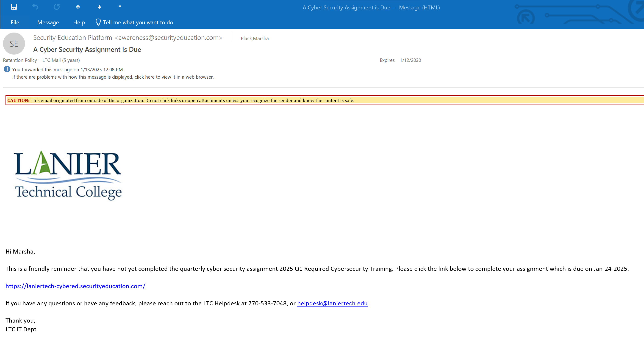Image resolution: width=644 pixels, height=337 pixels.
Task: Go to next item with down arrow
Action: [x=99, y=7]
